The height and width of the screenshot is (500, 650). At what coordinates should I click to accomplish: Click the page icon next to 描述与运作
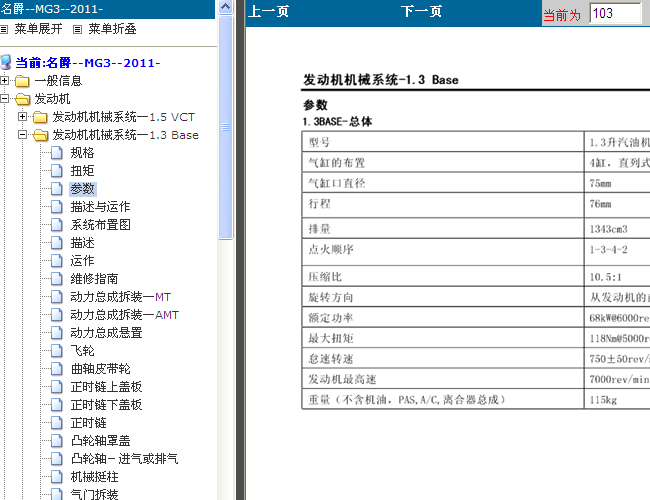click(x=57, y=207)
